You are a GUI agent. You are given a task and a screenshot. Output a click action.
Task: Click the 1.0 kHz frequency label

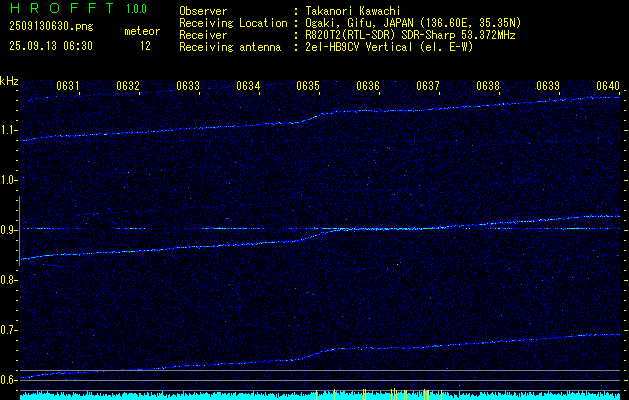[x=9, y=180]
